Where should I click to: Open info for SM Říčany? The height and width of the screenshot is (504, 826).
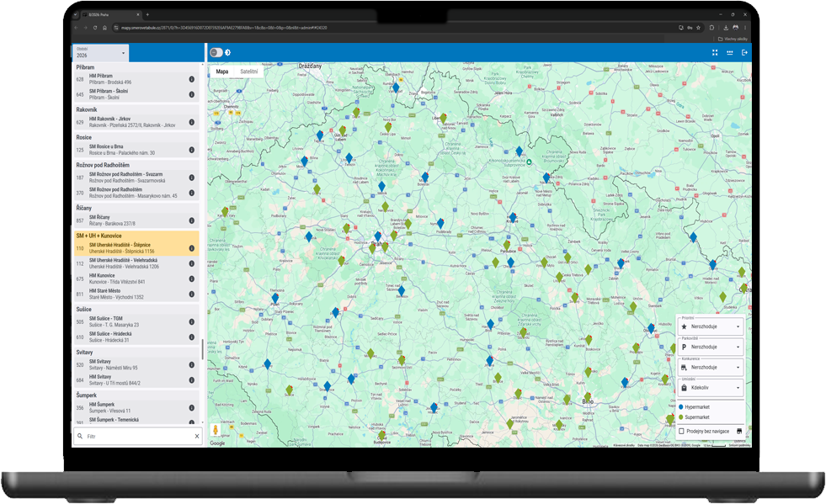(192, 220)
